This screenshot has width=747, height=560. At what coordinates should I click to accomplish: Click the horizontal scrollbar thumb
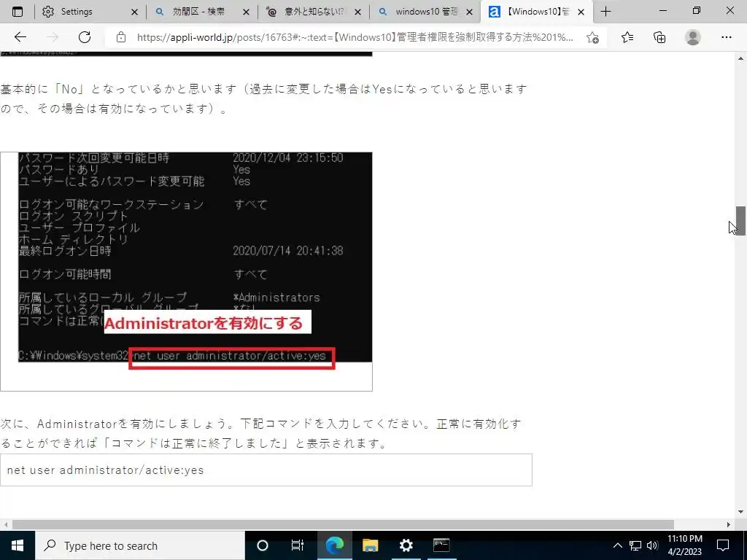(x=343, y=524)
